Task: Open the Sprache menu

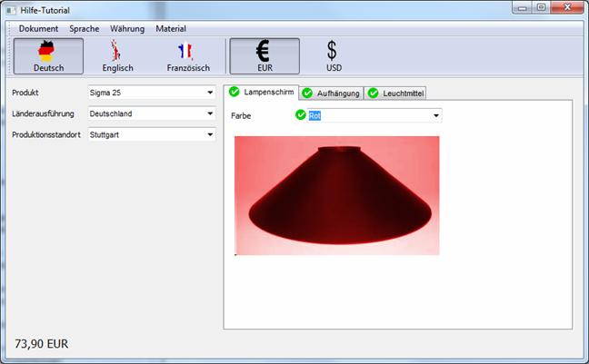Action: [x=85, y=28]
